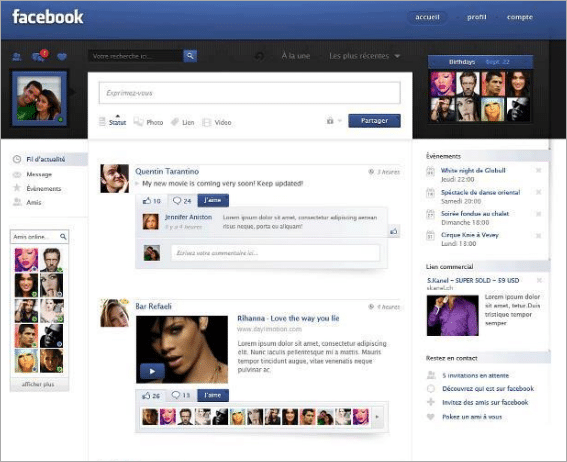
Task: Click Découvrez qui est sur facebook
Action: (x=488, y=389)
